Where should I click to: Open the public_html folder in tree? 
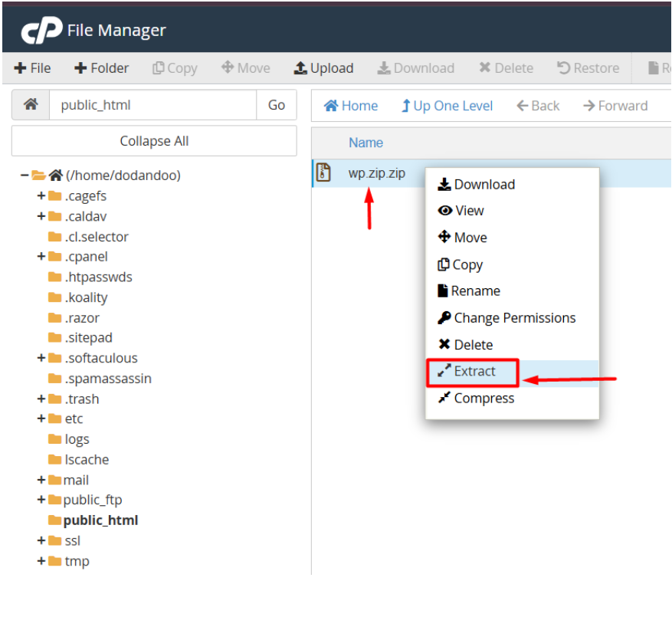(x=100, y=520)
